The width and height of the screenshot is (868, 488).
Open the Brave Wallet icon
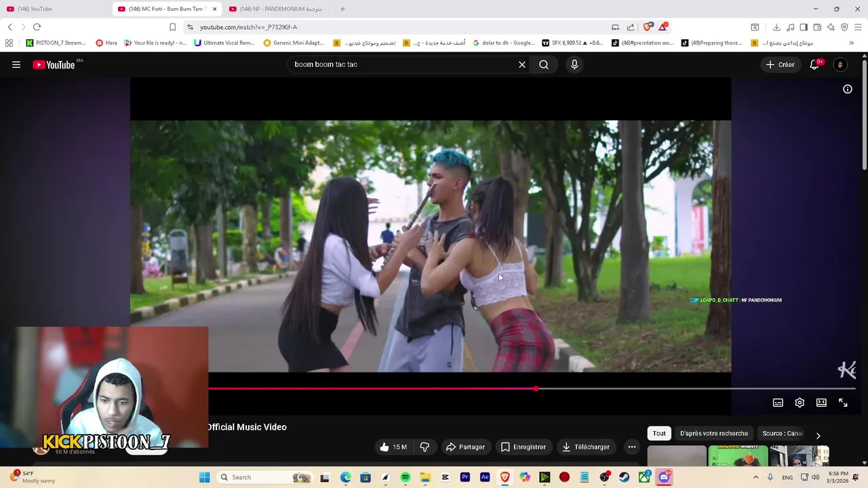[817, 27]
